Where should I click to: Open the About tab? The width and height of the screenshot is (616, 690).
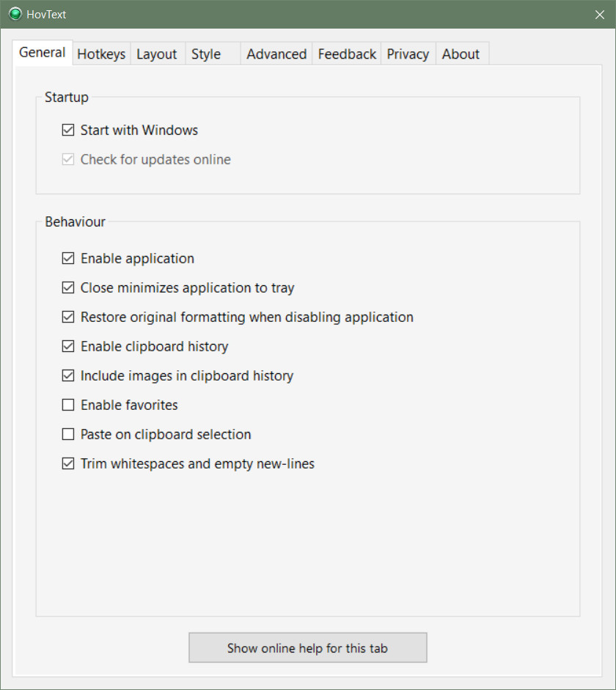point(461,54)
